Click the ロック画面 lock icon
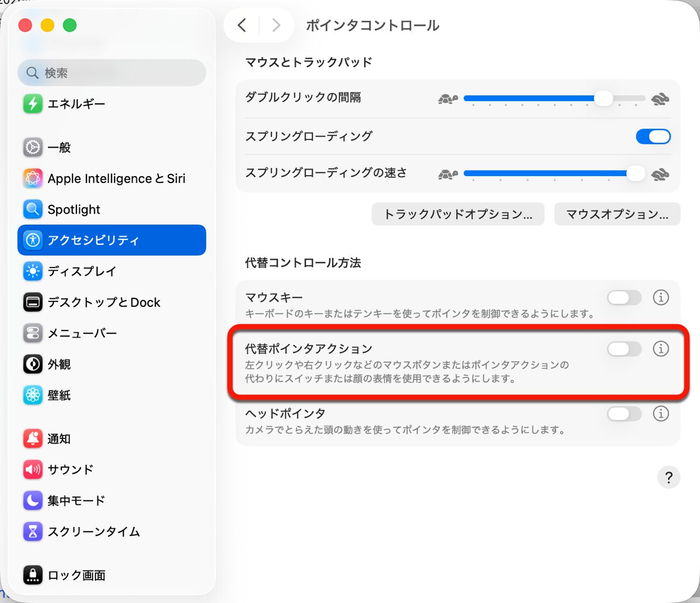Screen dimensions: 700x603 [x=33, y=575]
